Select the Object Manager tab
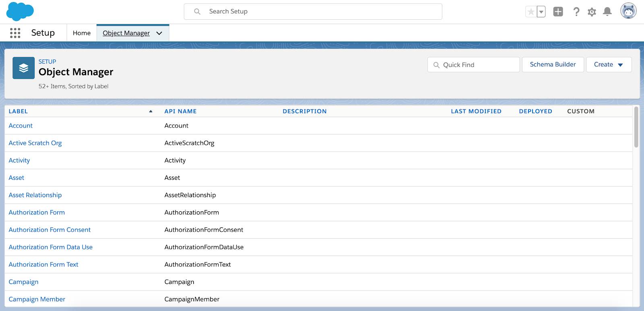Image resolution: width=644 pixels, height=311 pixels. [126, 33]
